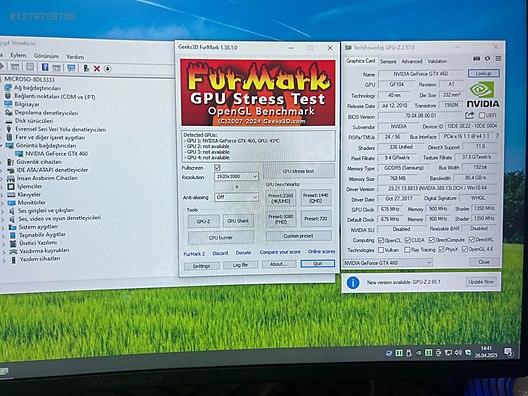Click the GPU stress test button
The height and width of the screenshot is (396, 528).
tap(298, 171)
